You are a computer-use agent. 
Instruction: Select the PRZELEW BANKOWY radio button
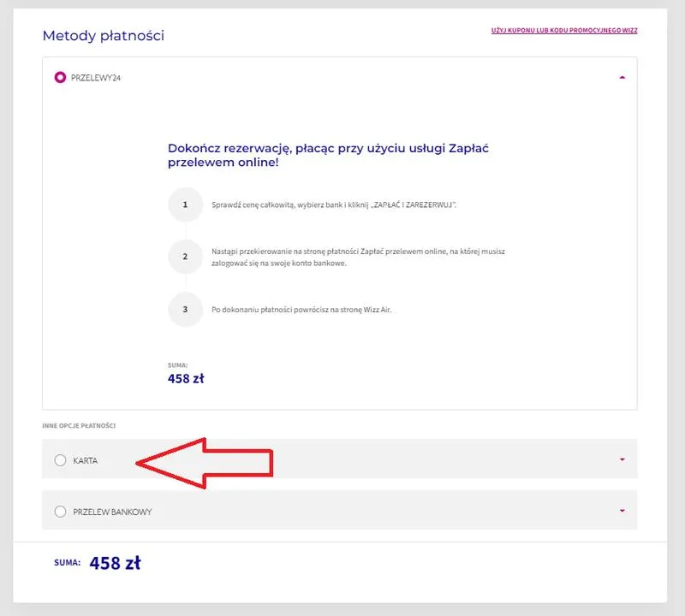(x=60, y=512)
